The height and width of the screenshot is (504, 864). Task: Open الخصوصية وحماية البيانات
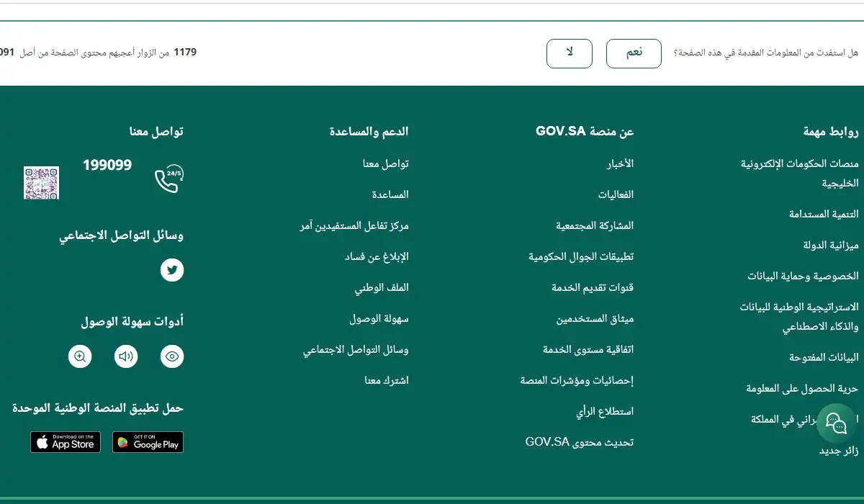(803, 276)
